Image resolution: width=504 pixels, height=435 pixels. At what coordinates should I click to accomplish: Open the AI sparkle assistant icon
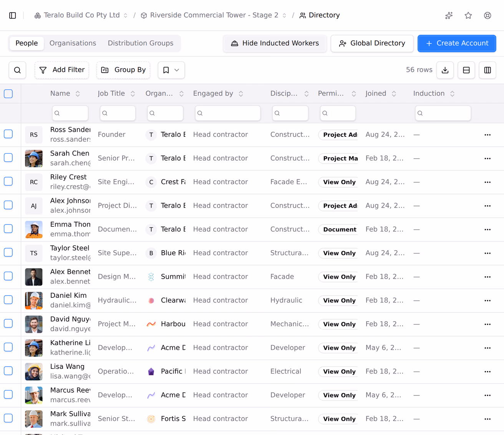tap(449, 15)
